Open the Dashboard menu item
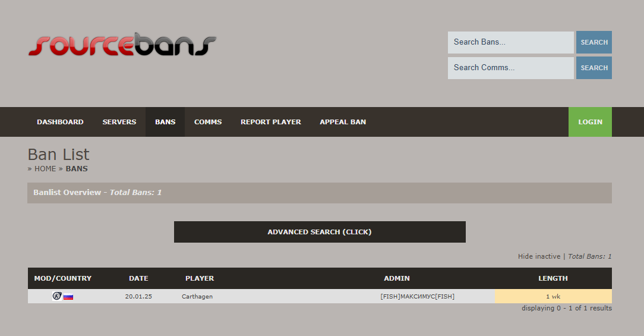This screenshot has height=336, width=644. click(x=60, y=122)
